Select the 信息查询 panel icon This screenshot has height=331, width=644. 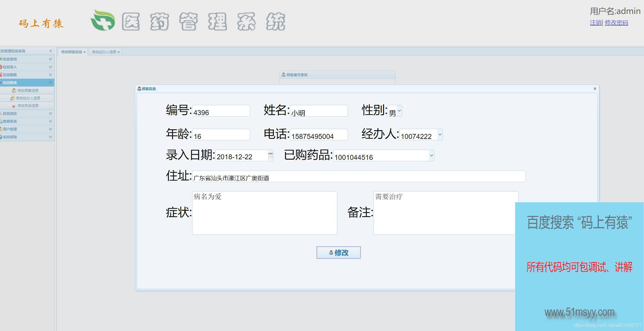click(x=2, y=59)
